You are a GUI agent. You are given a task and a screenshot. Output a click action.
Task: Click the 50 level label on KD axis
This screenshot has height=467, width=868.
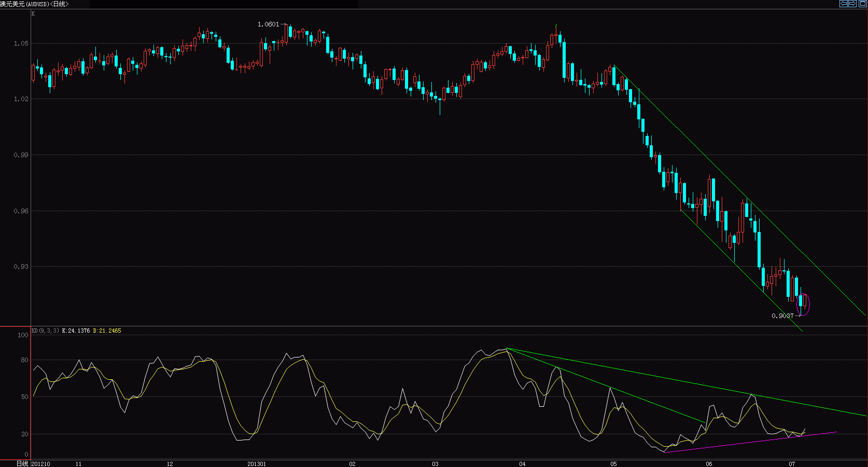[x=25, y=397]
